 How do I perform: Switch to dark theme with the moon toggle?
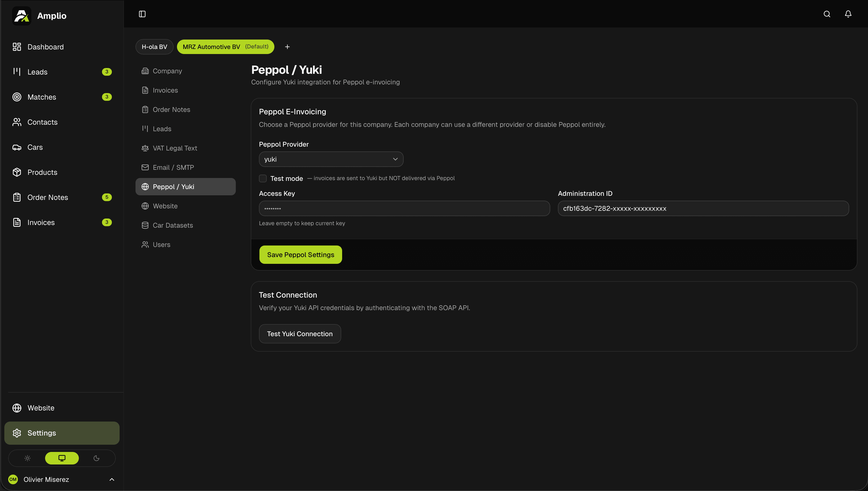[96, 458]
